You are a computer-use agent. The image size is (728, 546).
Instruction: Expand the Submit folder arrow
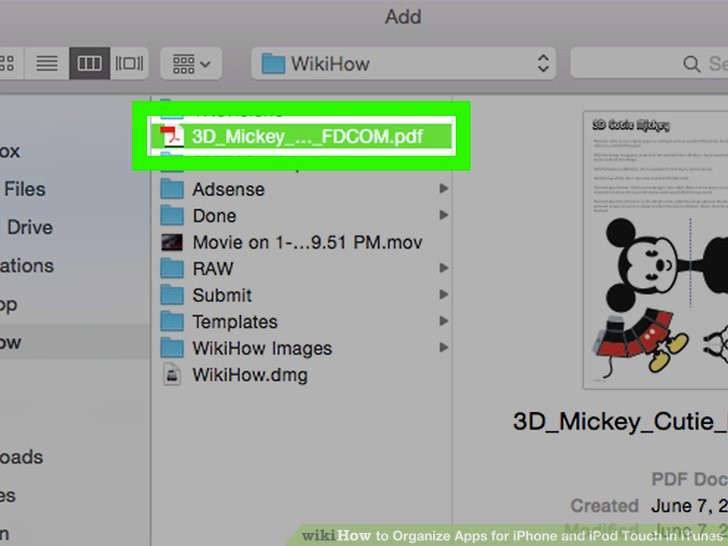[443, 294]
